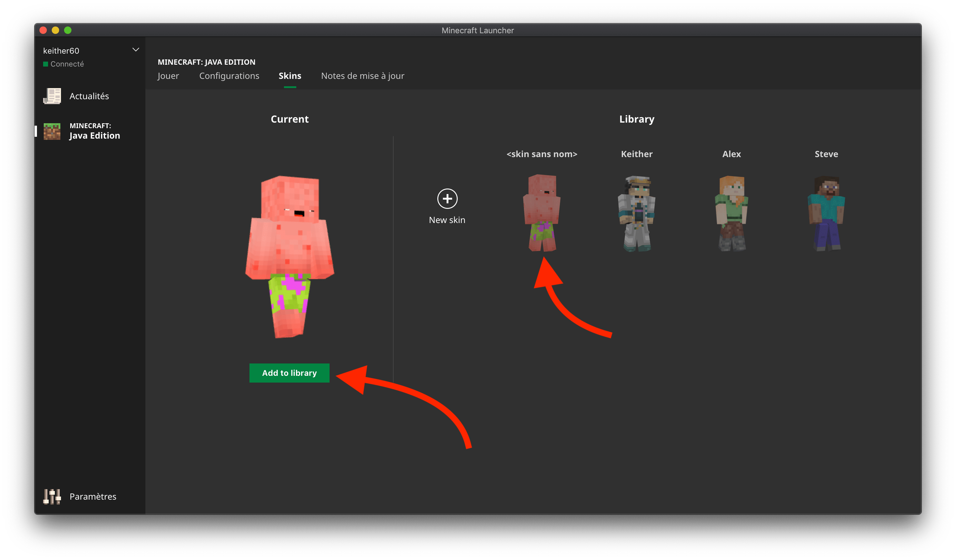Open the Configurations tab
Screen dimensions: 956x560
pyautogui.click(x=229, y=76)
